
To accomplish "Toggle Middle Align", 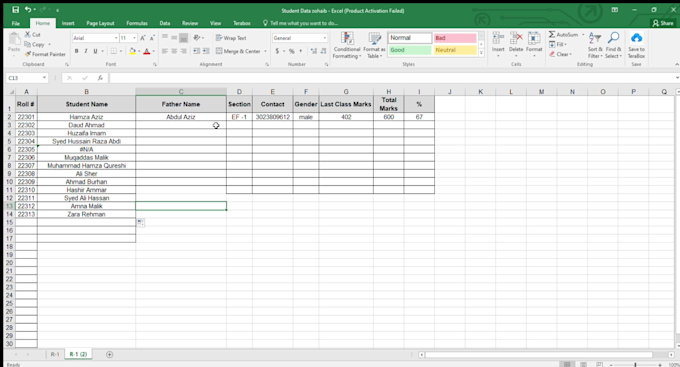I will (174, 38).
